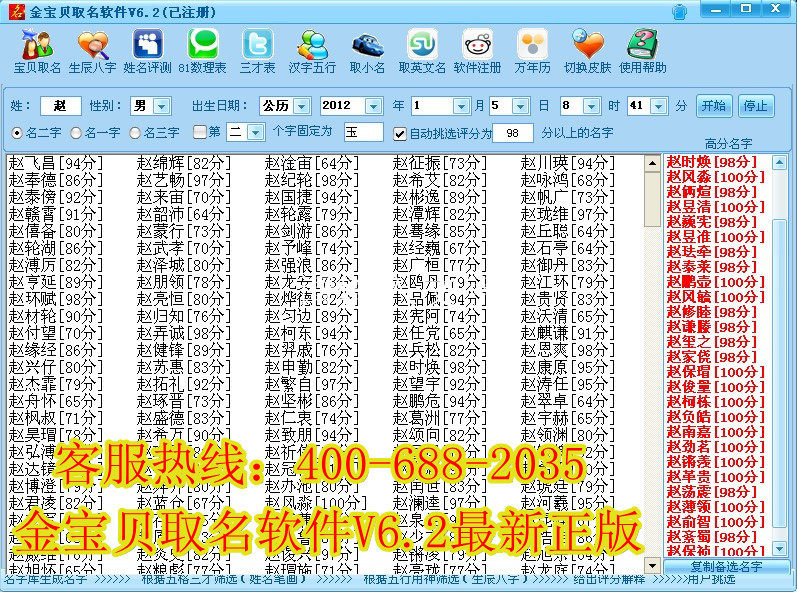Click high-score list scrollbar up arrow
Image resolution: width=797 pixels, height=592 pixels.
[779, 163]
